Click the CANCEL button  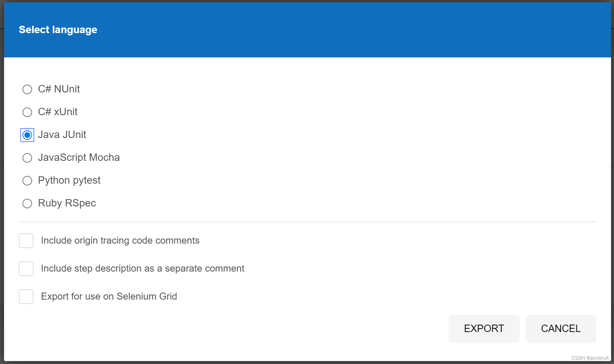561,329
